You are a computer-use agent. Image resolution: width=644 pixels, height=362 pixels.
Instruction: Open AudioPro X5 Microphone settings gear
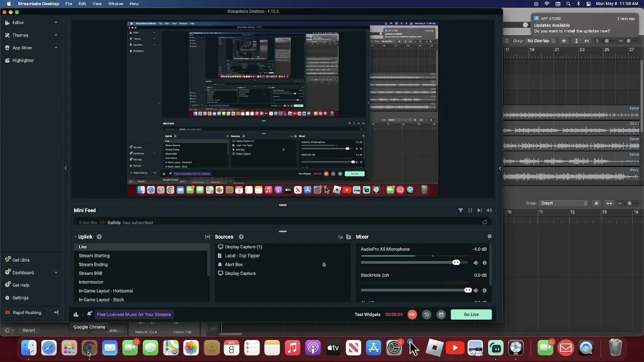[485, 262]
